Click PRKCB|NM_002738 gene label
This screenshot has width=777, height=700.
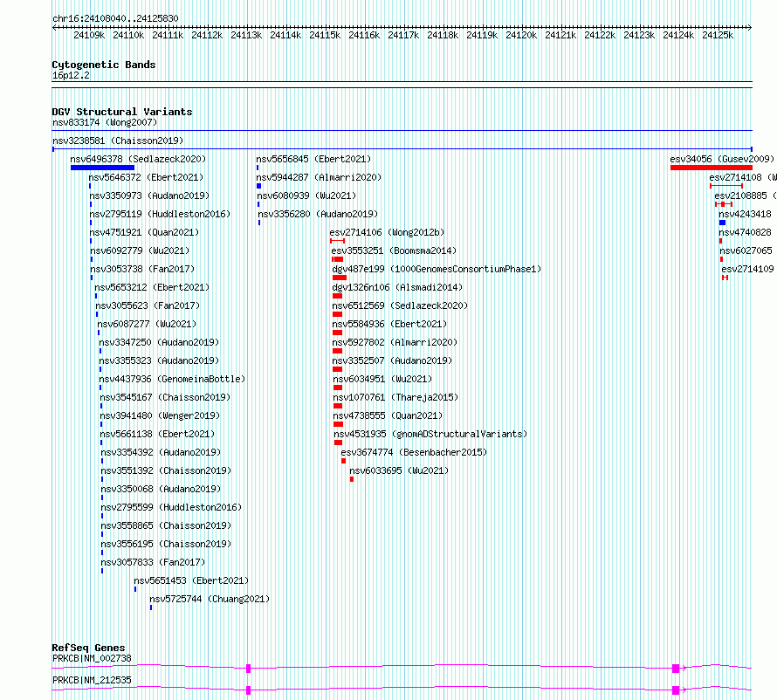[x=92, y=658]
